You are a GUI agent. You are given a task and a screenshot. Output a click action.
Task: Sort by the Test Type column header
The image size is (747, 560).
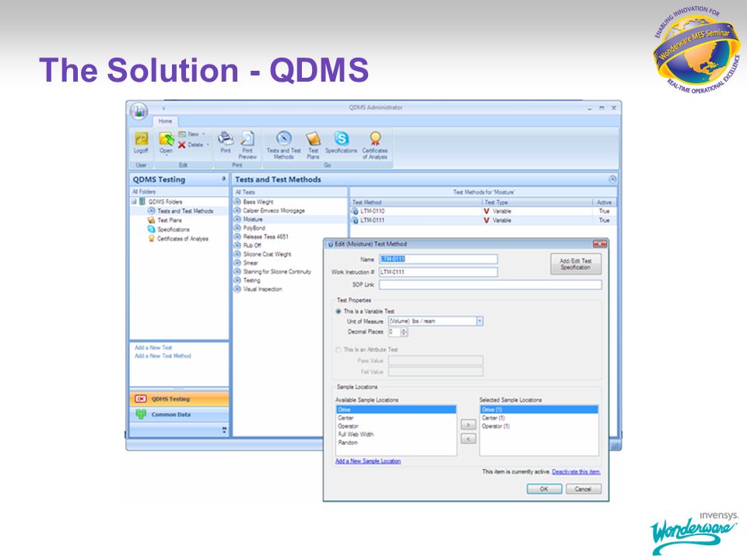click(538, 202)
